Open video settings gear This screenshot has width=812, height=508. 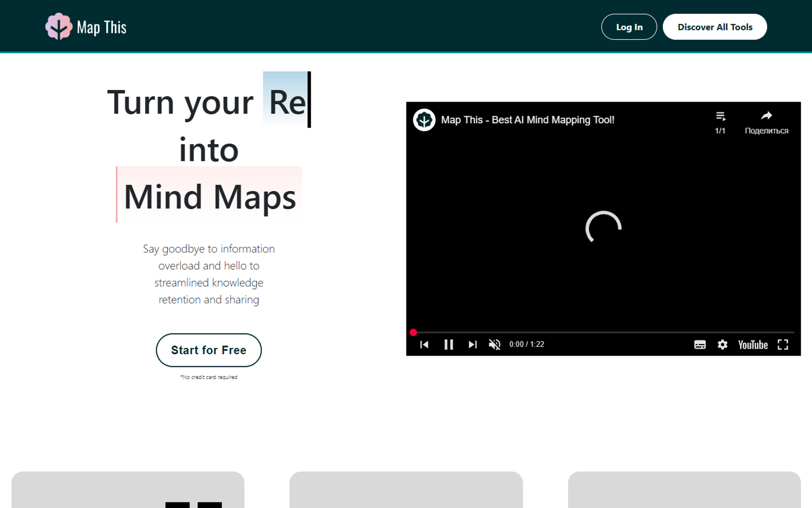coord(723,344)
